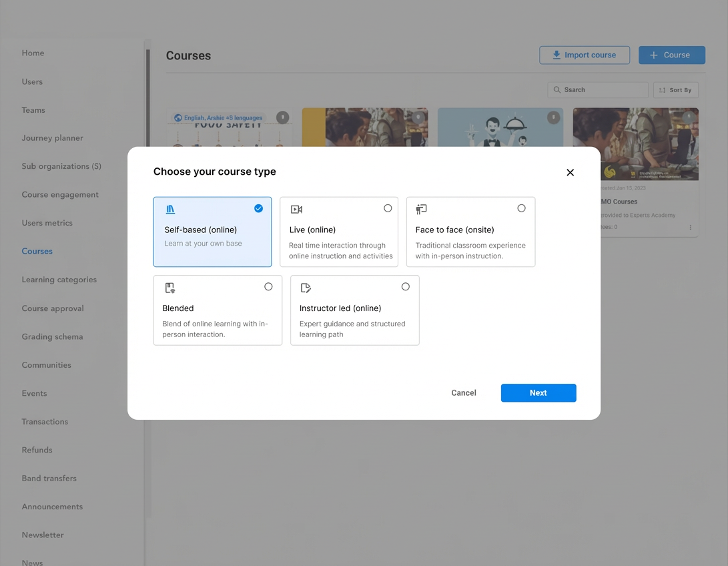Viewport: 728px width, 566px height.
Task: Close the course type dialog with X
Action: [x=570, y=172]
